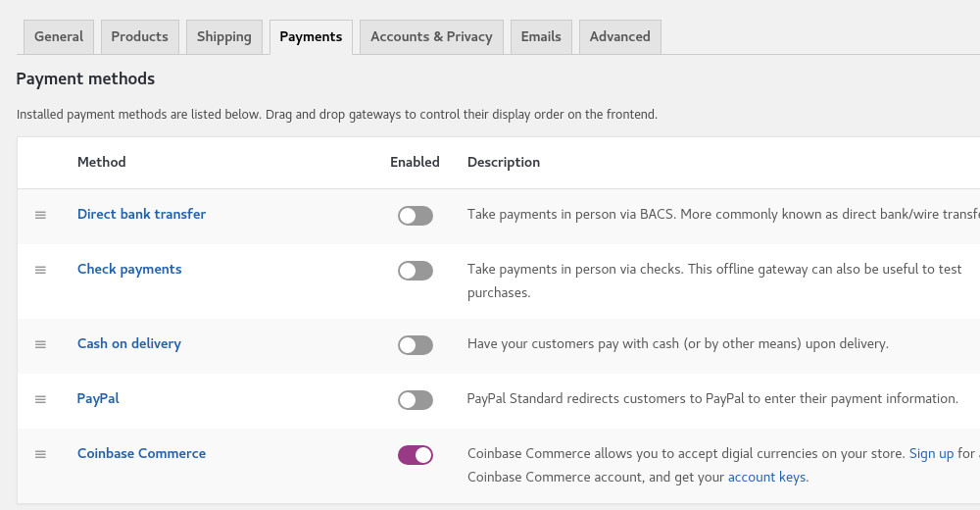Click drag handle icon for Check payments
980x510 pixels.
(40, 270)
